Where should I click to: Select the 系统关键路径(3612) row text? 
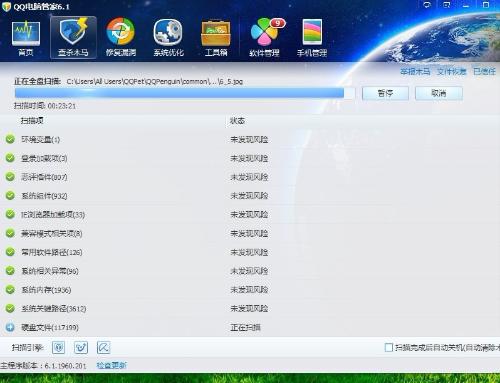[54, 309]
